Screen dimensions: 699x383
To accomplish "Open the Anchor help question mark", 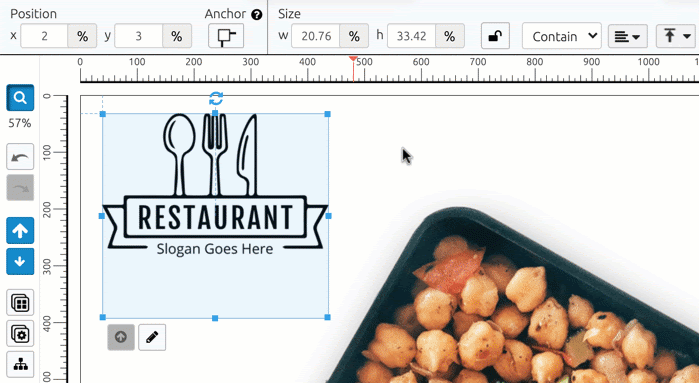I will [256, 15].
